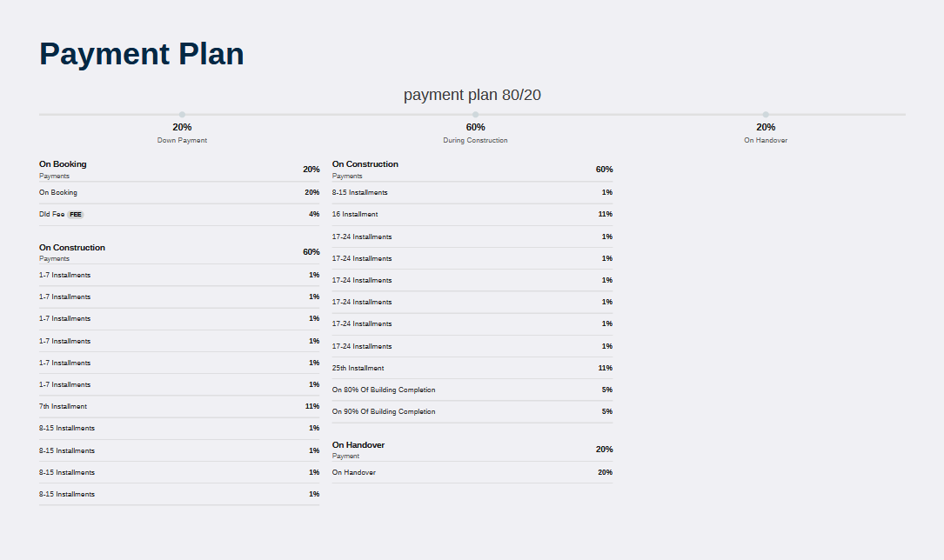Click the 20% On Handover timeline dot

765,114
